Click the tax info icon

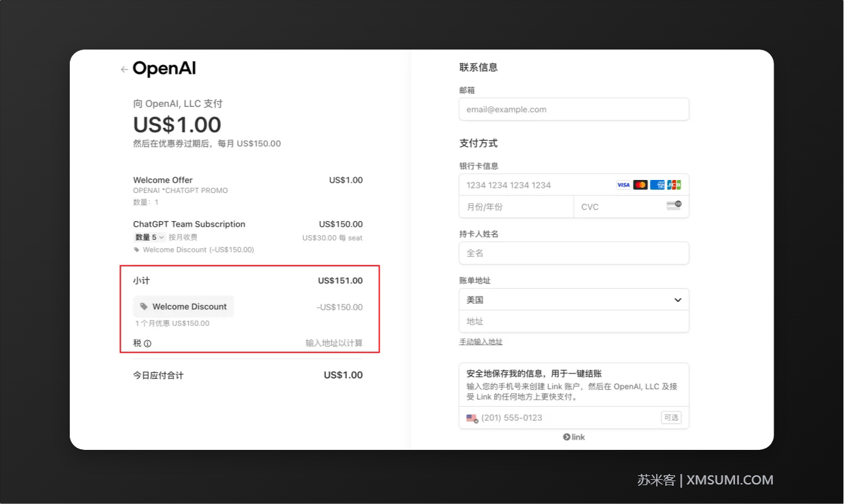pyautogui.click(x=147, y=343)
